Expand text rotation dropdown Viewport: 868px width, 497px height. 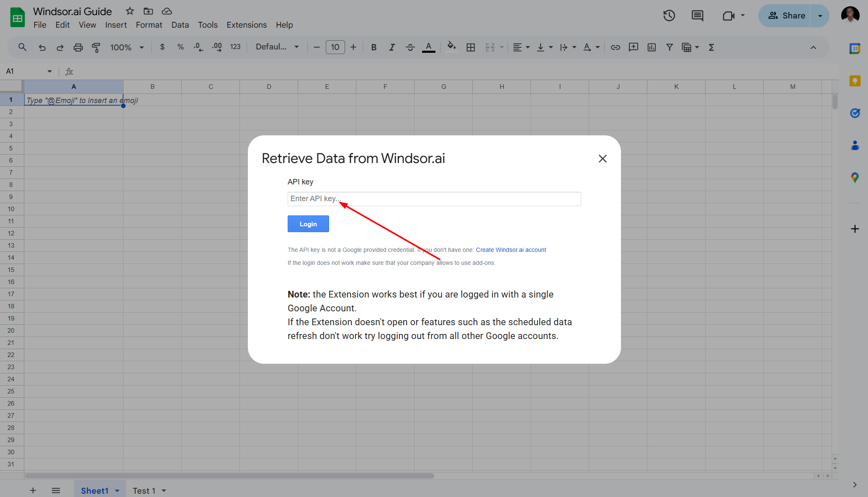(598, 47)
